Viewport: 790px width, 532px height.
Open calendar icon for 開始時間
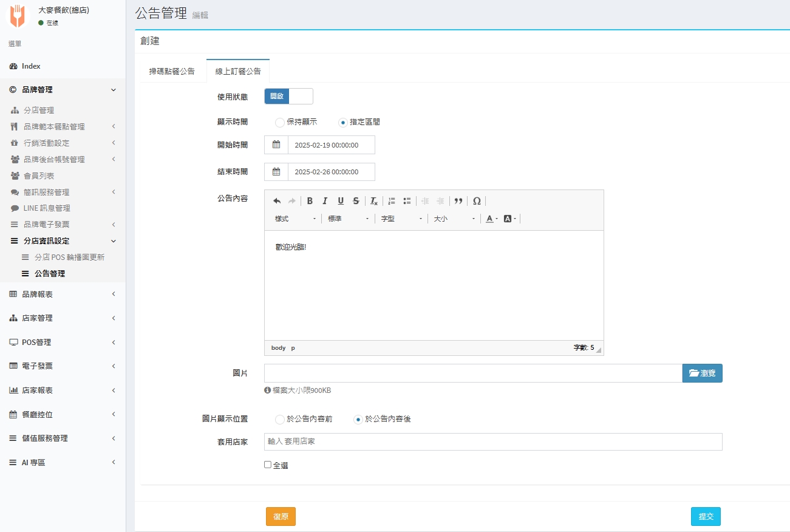pos(276,145)
